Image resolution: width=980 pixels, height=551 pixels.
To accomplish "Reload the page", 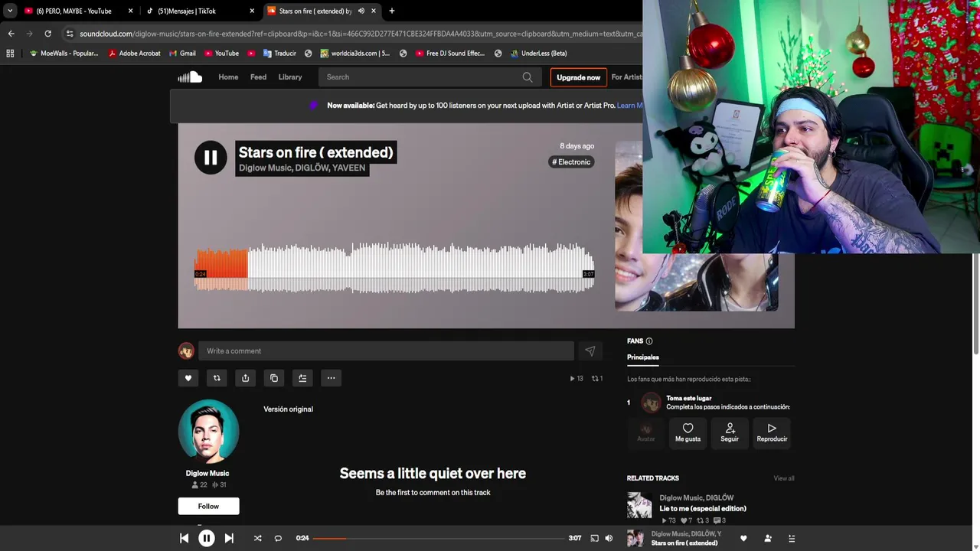I will pos(47,34).
